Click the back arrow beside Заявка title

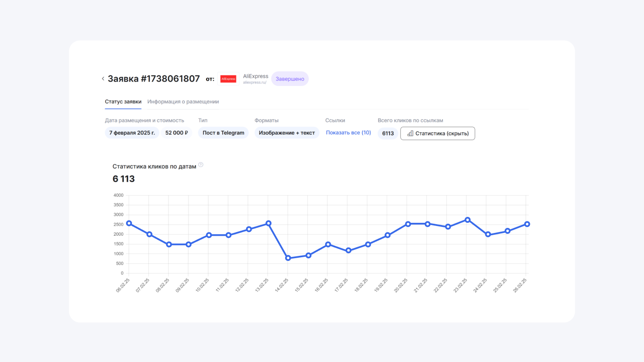(103, 79)
